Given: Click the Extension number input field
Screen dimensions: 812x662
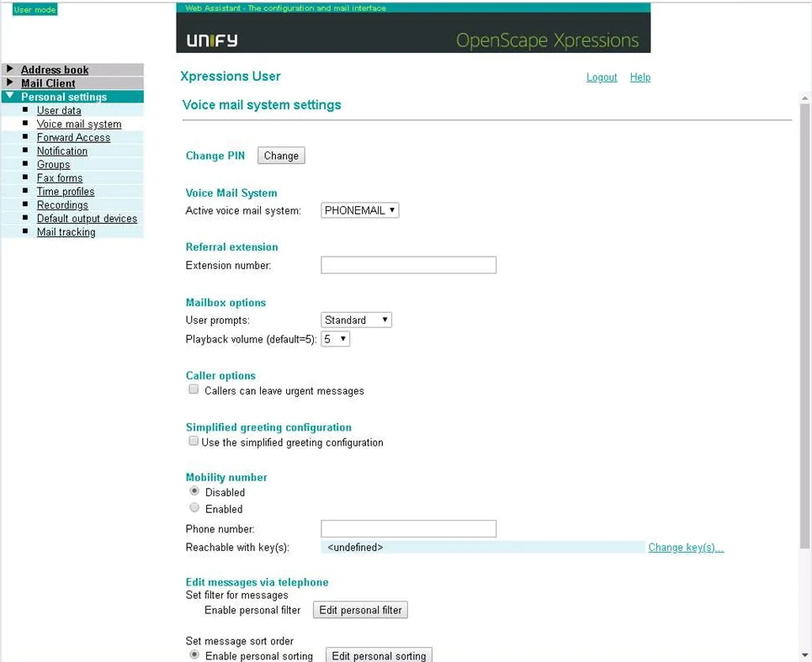Looking at the screenshot, I should tap(409, 265).
